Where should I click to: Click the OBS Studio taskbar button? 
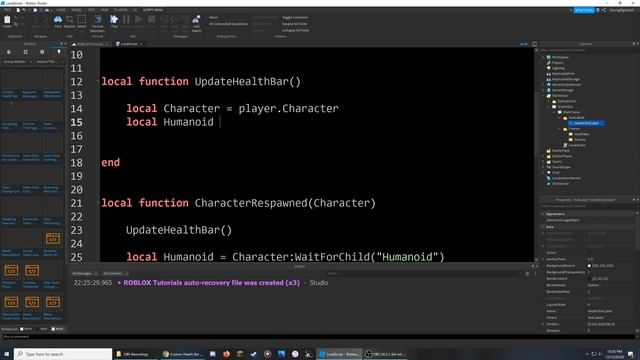pos(385,354)
